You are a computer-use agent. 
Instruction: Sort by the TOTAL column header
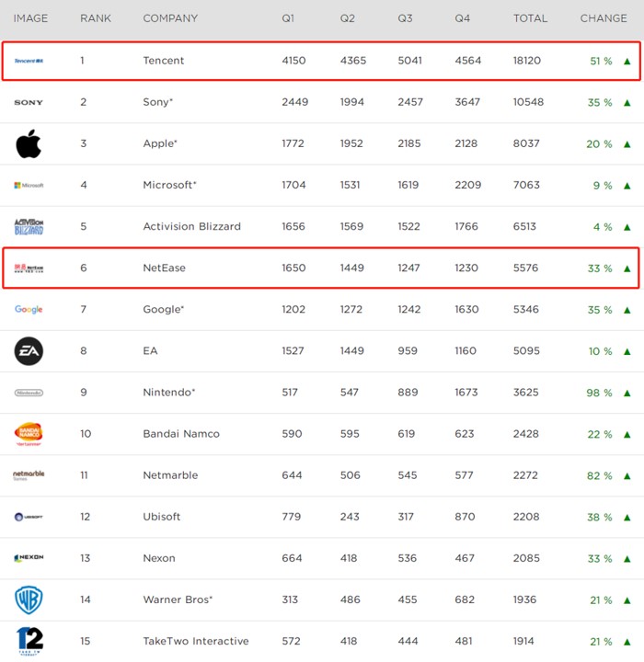(530, 18)
